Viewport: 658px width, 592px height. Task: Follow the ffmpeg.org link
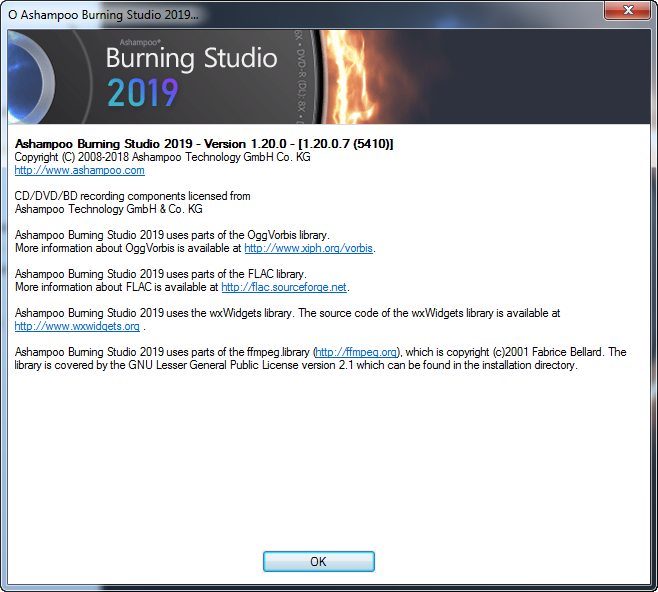click(356, 352)
